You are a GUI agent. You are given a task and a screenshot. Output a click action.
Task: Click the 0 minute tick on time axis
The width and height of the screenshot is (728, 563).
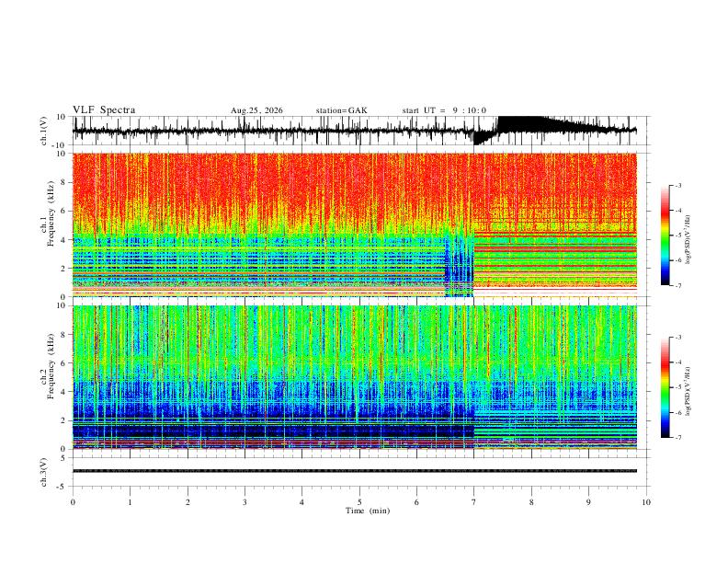[x=73, y=502]
